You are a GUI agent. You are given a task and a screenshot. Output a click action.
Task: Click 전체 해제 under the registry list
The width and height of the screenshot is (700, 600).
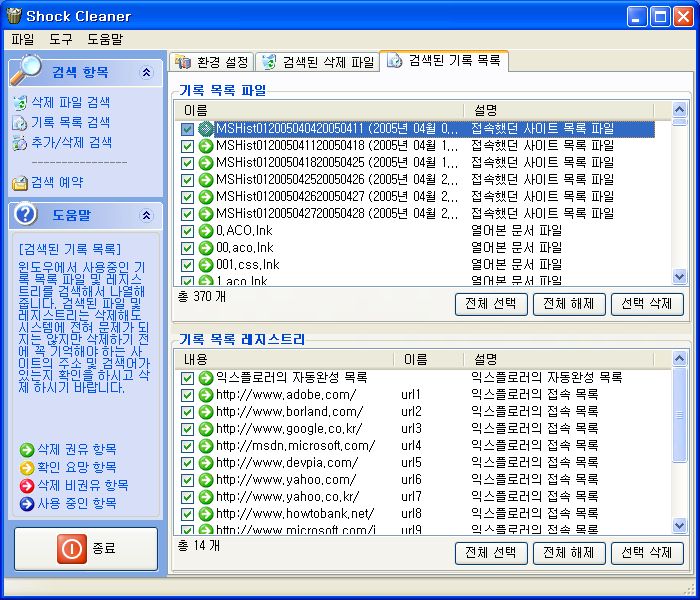tap(569, 554)
